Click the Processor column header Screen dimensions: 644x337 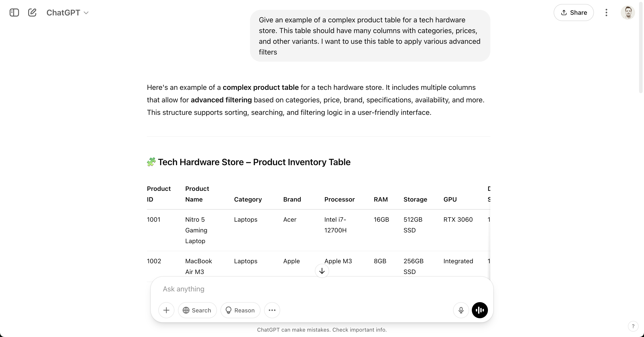click(339, 199)
